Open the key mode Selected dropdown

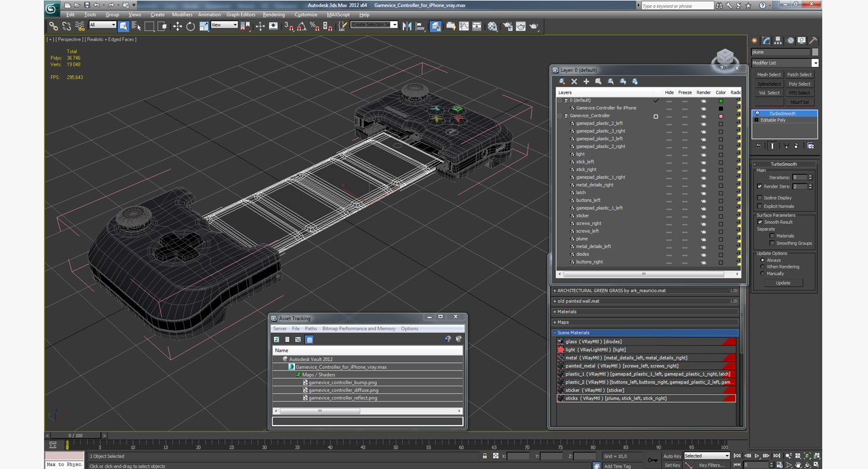(707, 456)
